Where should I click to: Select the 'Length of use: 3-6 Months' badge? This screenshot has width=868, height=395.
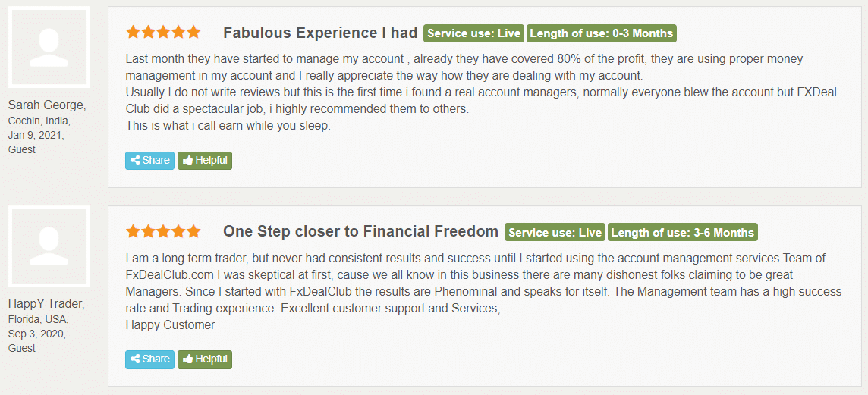(683, 232)
